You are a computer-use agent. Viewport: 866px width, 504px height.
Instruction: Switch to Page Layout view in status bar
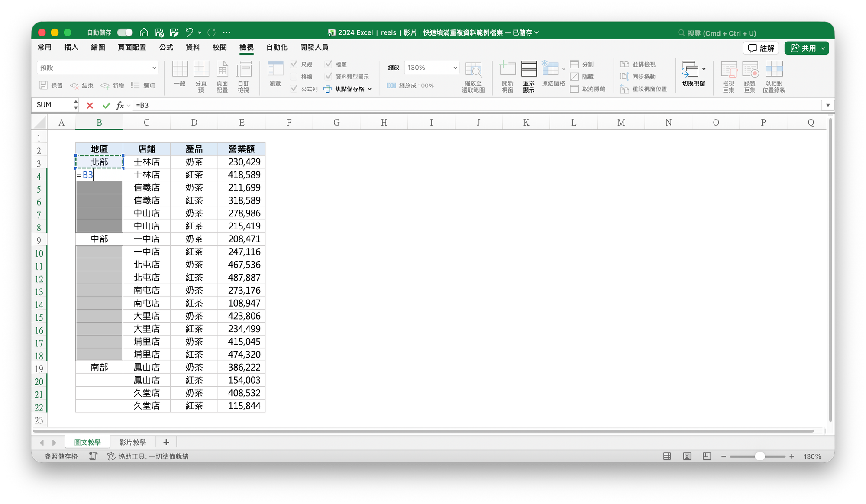coord(687,456)
